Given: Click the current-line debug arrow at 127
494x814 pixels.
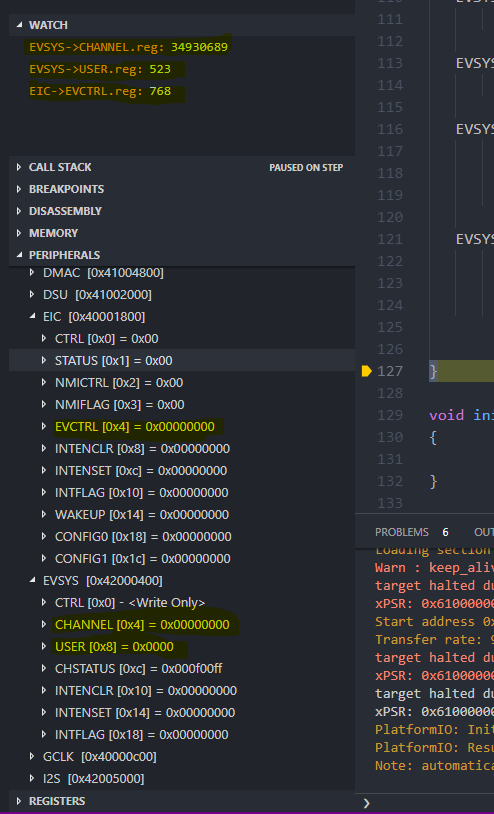Looking at the screenshot, I should [x=366, y=371].
